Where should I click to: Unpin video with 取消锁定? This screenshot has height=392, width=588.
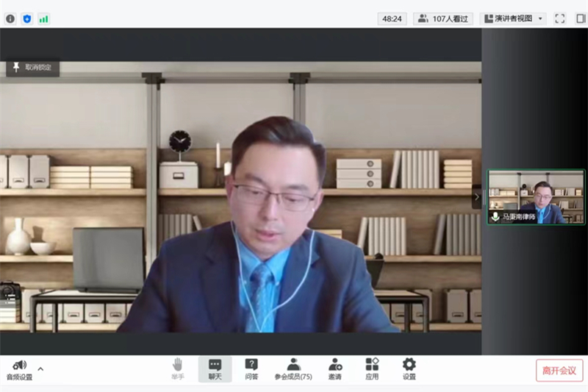pos(33,67)
